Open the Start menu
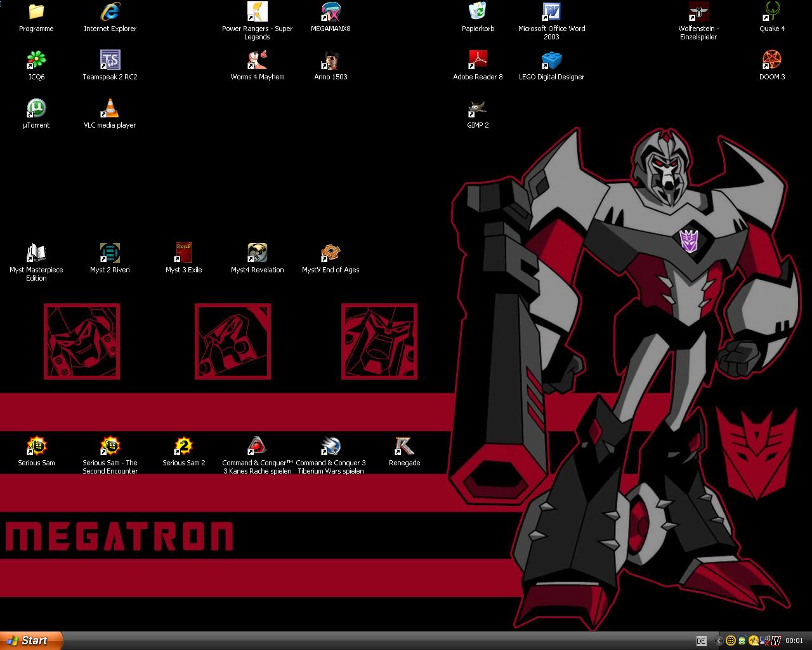The image size is (812, 650). pyautogui.click(x=32, y=640)
